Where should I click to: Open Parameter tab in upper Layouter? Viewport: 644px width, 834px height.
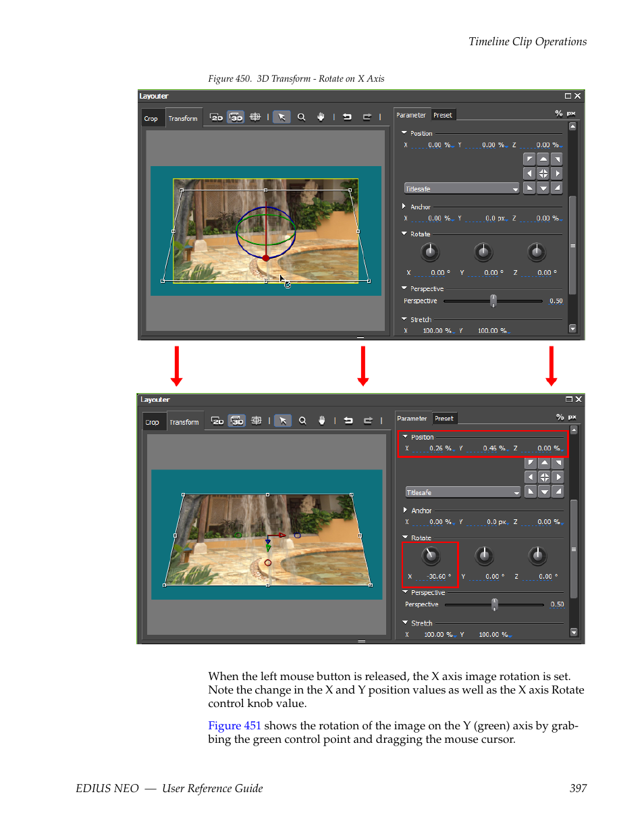[411, 115]
